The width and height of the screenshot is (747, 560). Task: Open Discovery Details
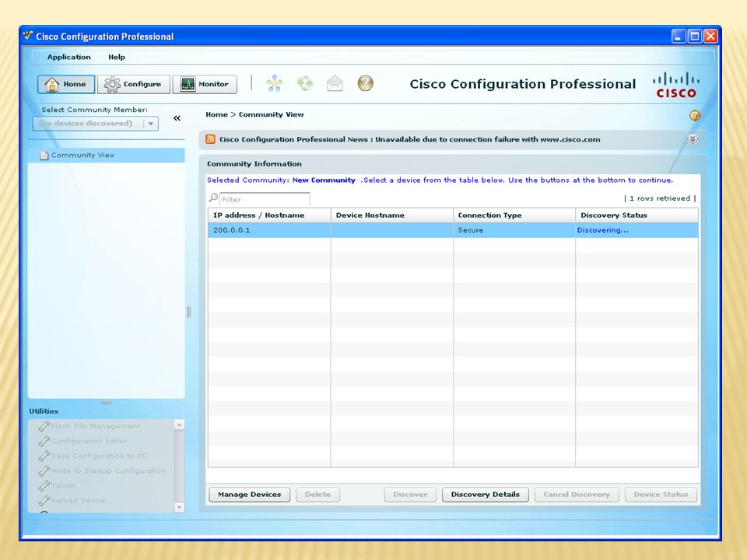[486, 495]
